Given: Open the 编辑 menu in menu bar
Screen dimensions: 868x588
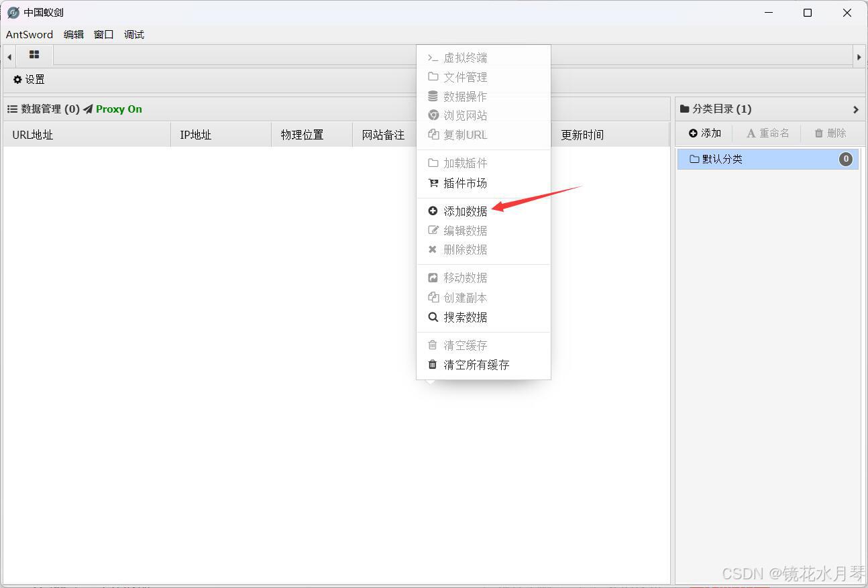Looking at the screenshot, I should [74, 35].
